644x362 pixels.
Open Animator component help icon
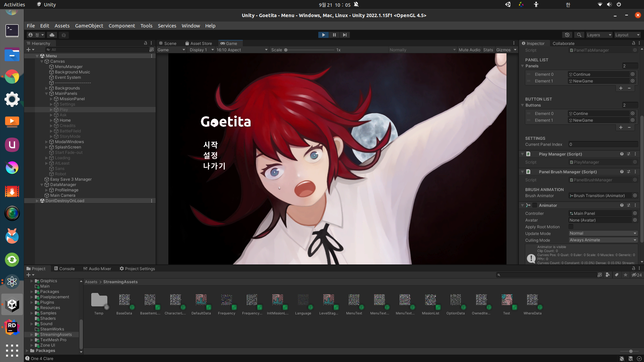622,205
